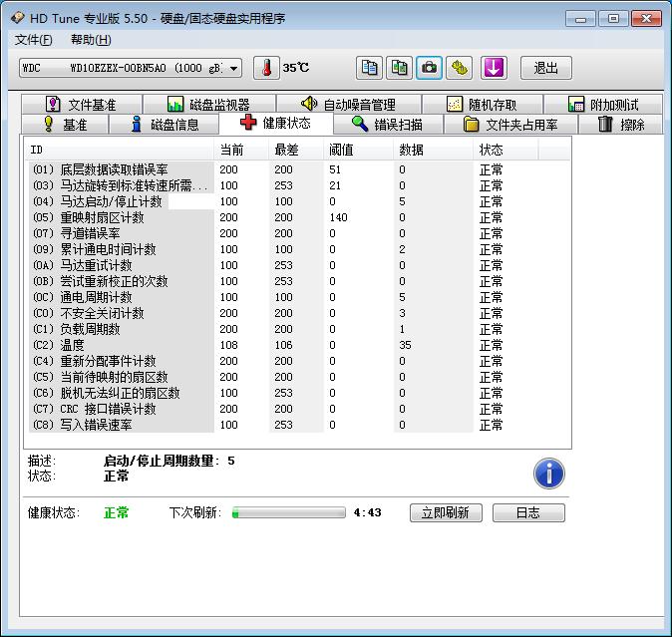Switch to the 擦除 tab
672x637 pixels.
coord(621,125)
